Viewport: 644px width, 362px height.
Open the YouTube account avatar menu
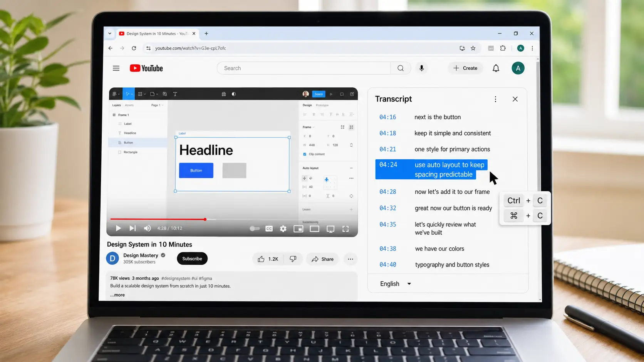click(518, 68)
